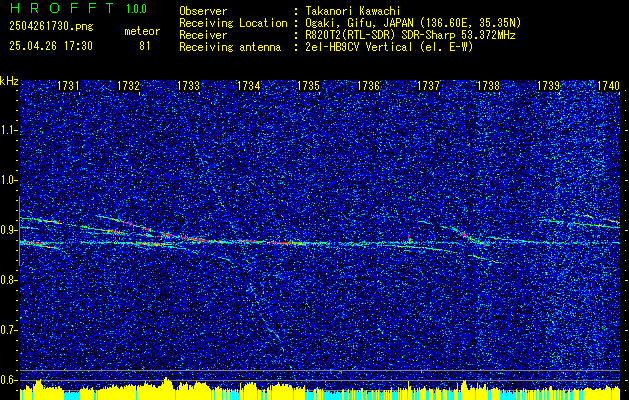This screenshot has width=629, height=400.
Task: Select the R820T2(RTL-SDR) SDR-Sharp 53.372MHz text
Action: (x=410, y=35)
